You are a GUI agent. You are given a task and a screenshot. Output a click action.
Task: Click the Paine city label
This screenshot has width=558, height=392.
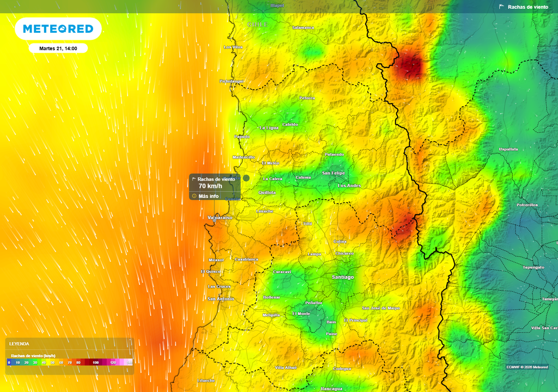pos(331,334)
